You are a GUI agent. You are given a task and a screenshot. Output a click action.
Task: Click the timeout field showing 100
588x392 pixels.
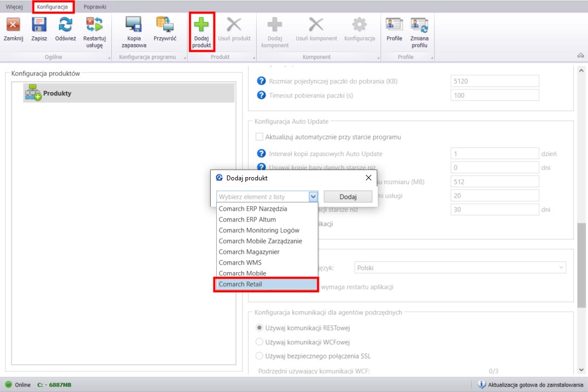click(x=495, y=95)
